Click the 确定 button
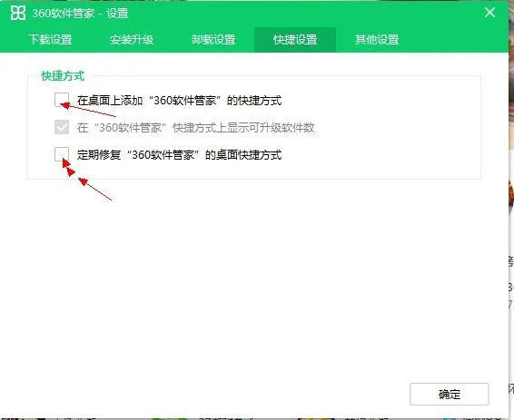514x420 pixels. pos(450,394)
